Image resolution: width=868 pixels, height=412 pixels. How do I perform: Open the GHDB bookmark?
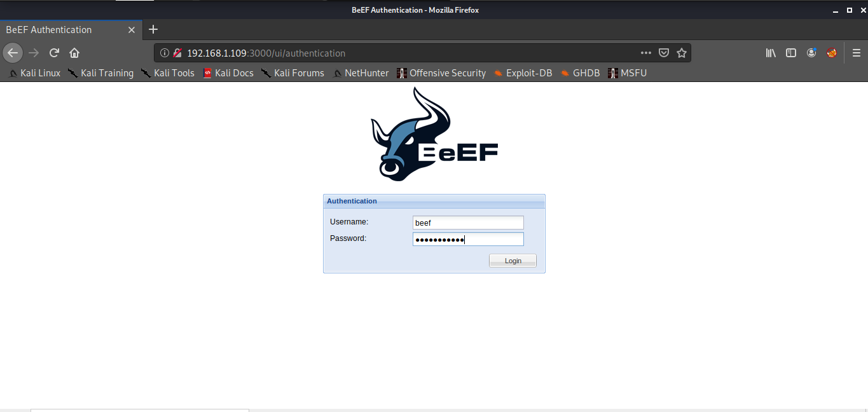pyautogui.click(x=580, y=73)
